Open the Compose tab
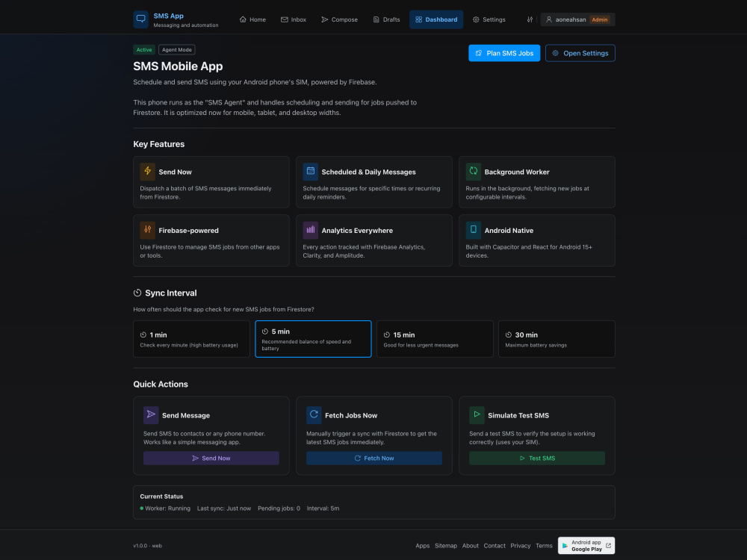 [340, 19]
